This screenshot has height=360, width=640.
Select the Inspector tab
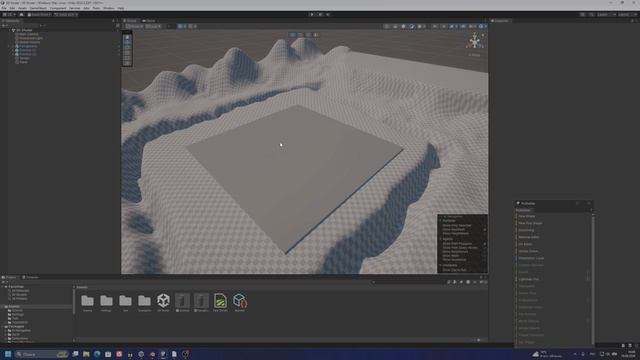click(500, 21)
